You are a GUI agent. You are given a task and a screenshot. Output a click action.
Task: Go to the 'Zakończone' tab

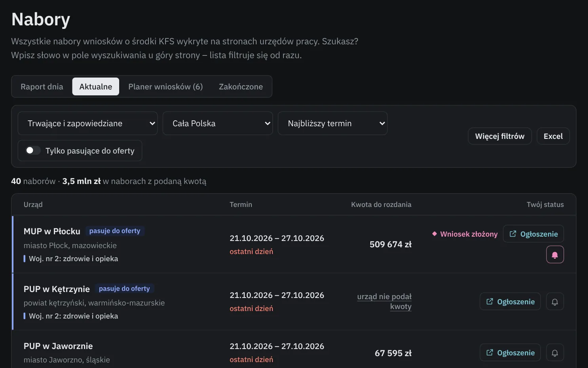pos(241,87)
